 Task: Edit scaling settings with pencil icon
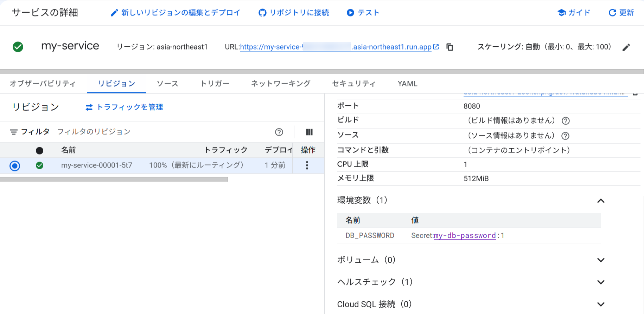[626, 47]
